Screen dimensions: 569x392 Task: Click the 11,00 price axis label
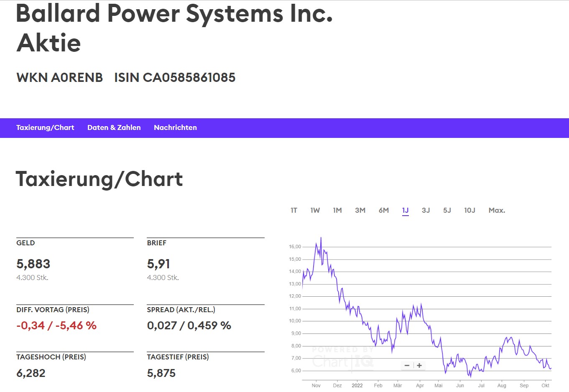(295, 309)
